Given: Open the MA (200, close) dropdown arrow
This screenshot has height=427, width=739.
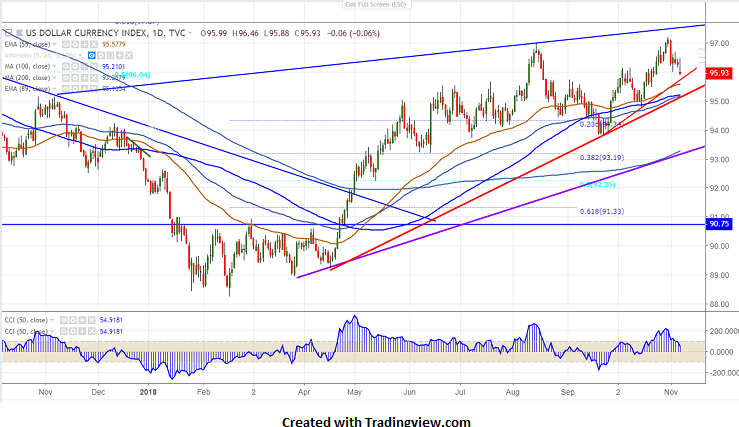Looking at the screenshot, I should click(x=55, y=78).
